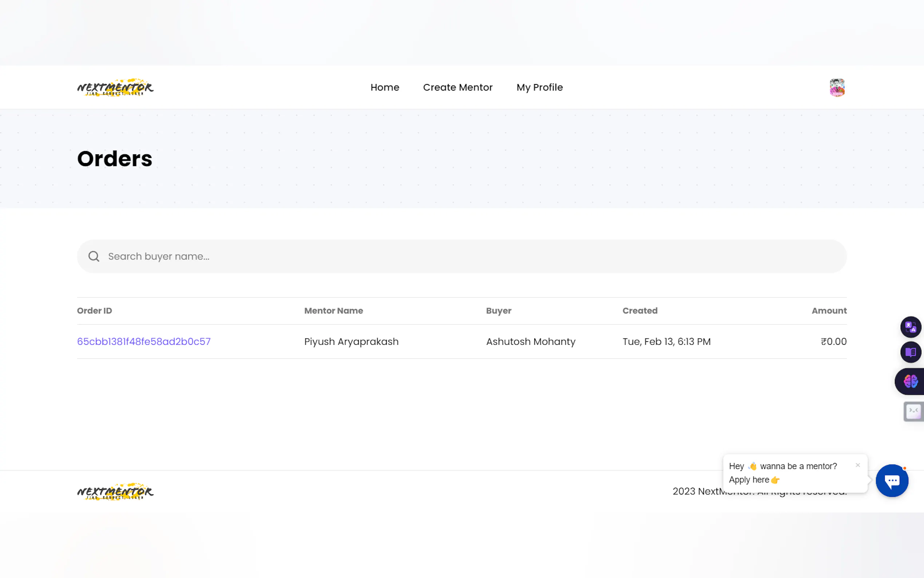Image resolution: width=924 pixels, height=578 pixels.
Task: Open the brain AI assistant icon
Action: click(x=911, y=381)
